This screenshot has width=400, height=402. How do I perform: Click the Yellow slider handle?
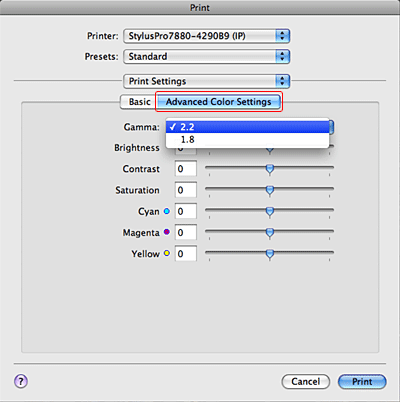pos(270,254)
